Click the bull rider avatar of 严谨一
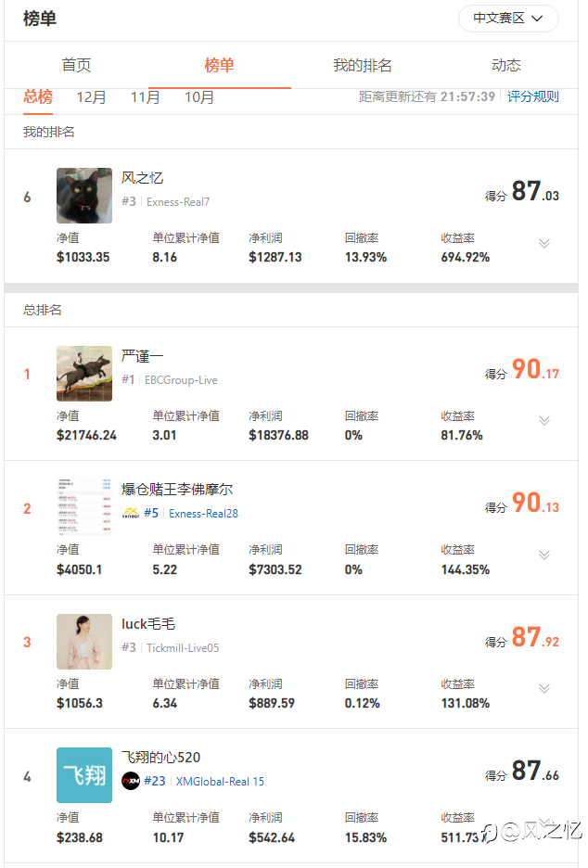The height and width of the screenshot is (868, 588). pyautogui.click(x=84, y=374)
